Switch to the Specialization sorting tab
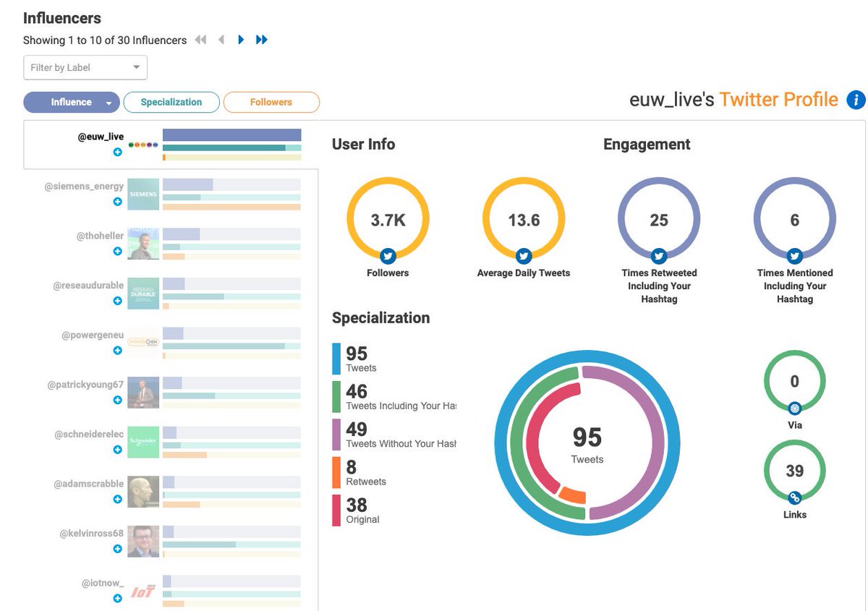 point(171,102)
